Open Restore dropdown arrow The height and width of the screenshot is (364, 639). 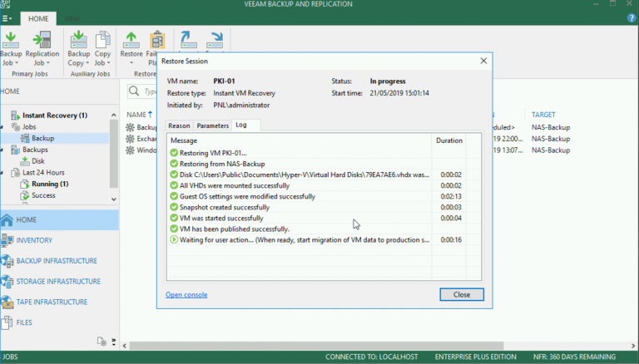click(x=131, y=63)
